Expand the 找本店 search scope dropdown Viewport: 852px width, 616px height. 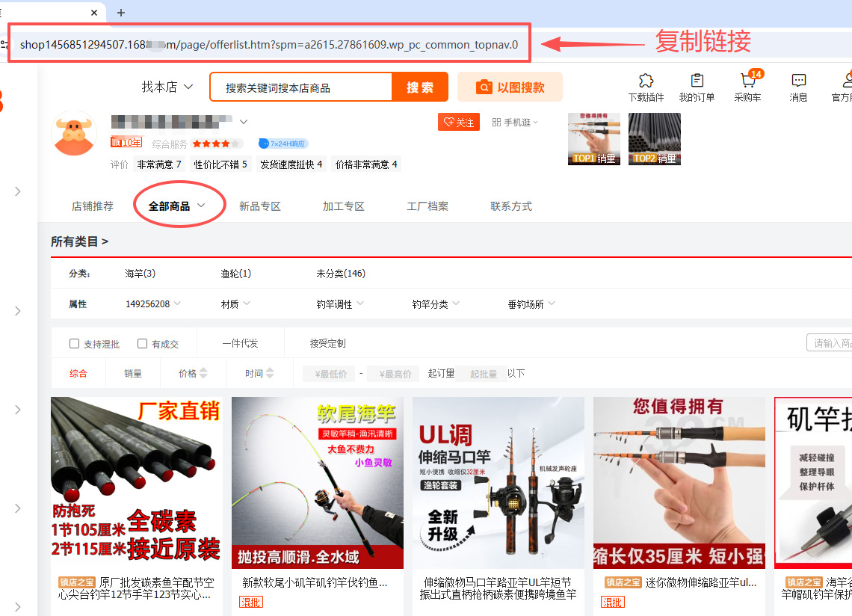188,87
